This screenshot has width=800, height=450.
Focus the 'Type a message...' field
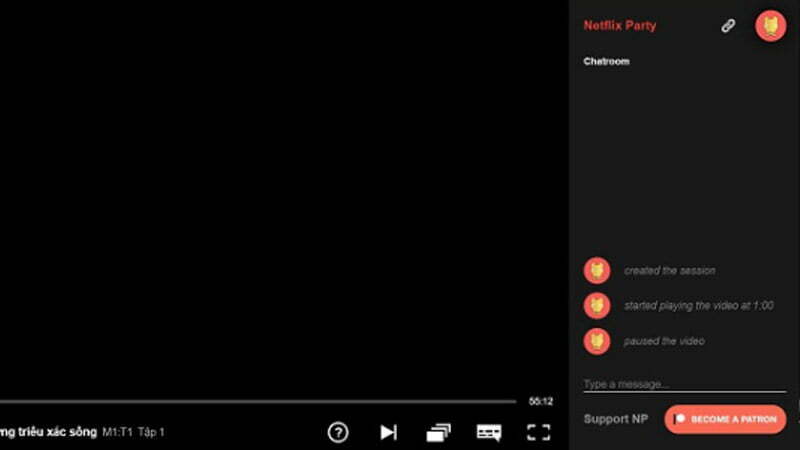[x=685, y=384]
